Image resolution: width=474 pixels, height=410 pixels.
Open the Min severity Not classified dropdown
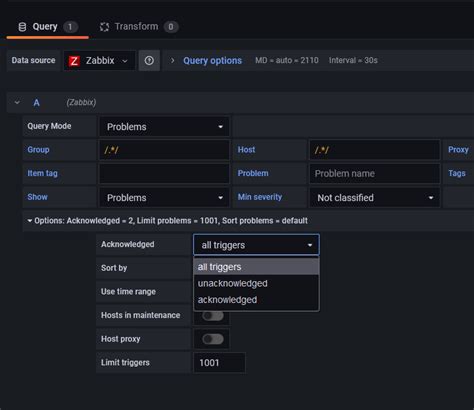coord(375,198)
